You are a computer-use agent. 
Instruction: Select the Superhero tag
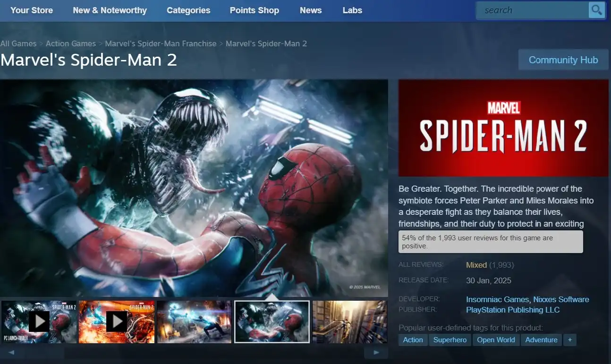450,339
